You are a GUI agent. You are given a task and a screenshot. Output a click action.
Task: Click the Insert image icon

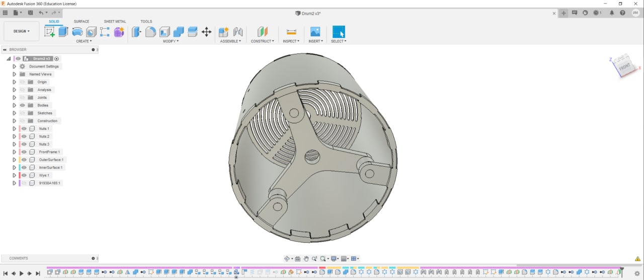(315, 32)
